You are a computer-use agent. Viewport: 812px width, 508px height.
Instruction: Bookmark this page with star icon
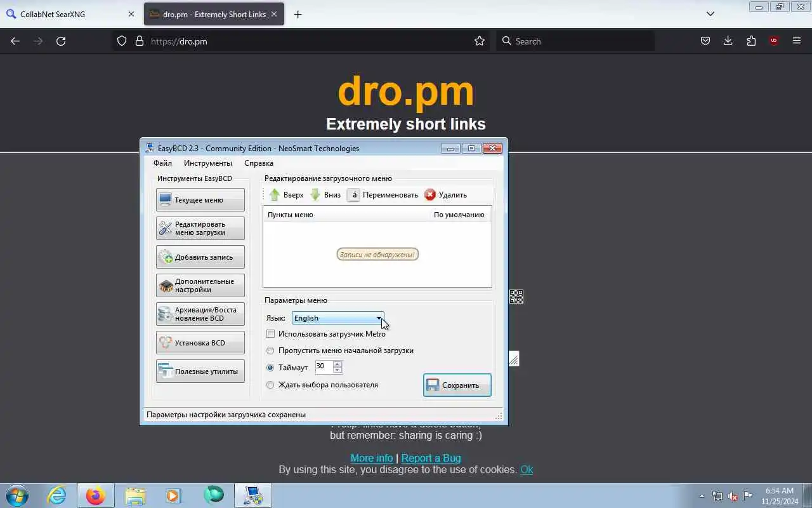(480, 41)
